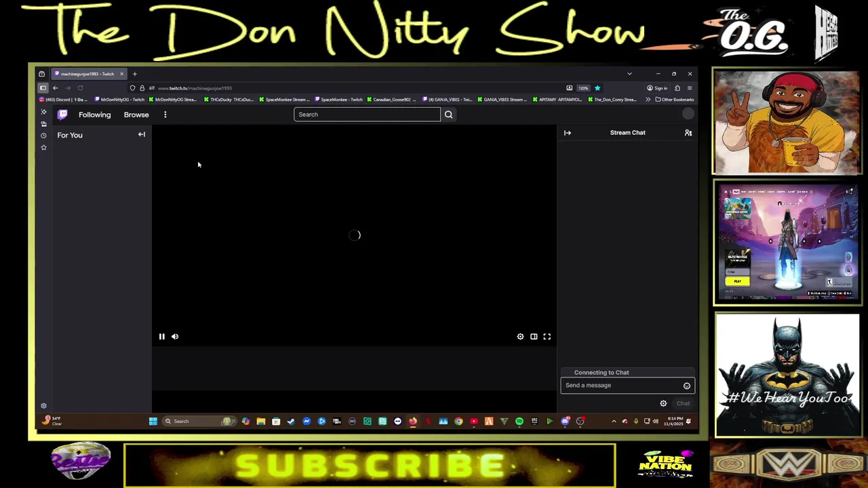Open the chat settings gear icon

(663, 403)
